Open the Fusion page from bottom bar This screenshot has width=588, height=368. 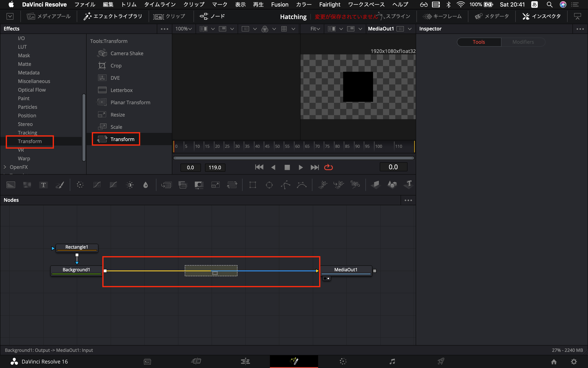[x=294, y=361]
